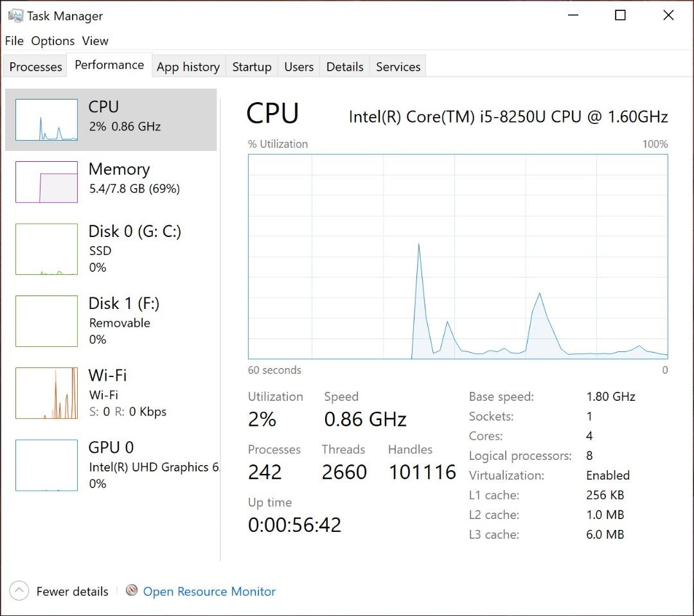The height and width of the screenshot is (616, 694).
Task: Open the Options menu
Action: 53,40
